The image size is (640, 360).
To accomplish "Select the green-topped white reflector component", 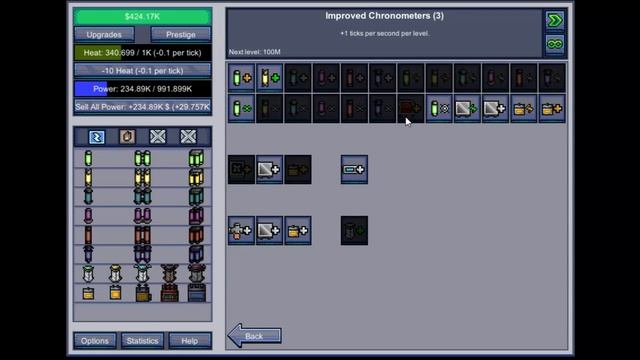I will coord(88,273).
